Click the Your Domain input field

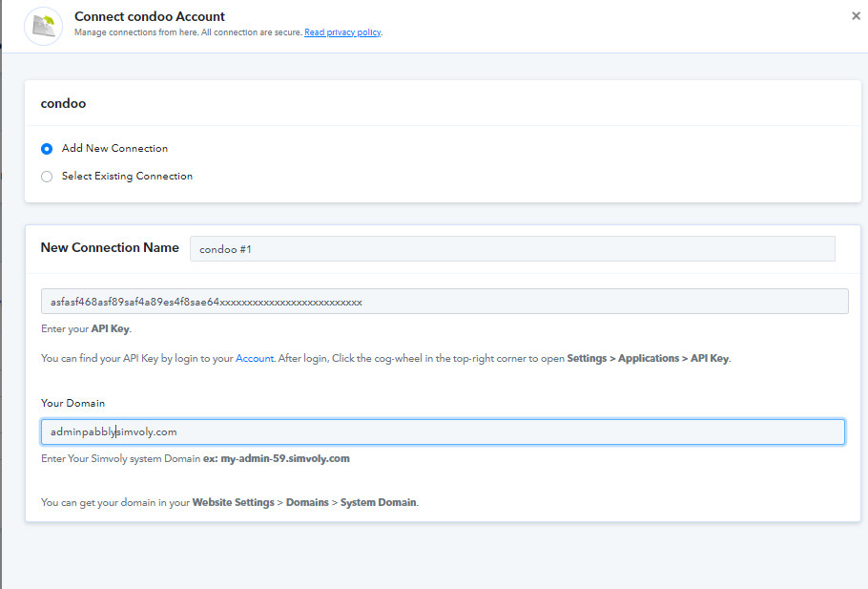pos(443,431)
